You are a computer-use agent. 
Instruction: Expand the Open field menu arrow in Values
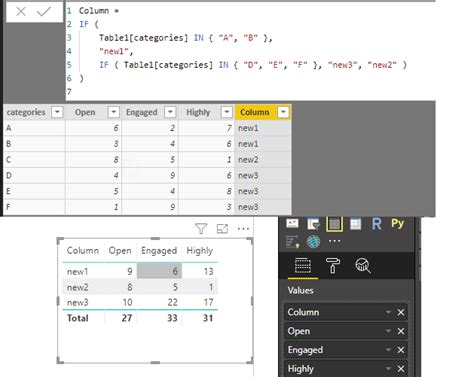click(388, 331)
